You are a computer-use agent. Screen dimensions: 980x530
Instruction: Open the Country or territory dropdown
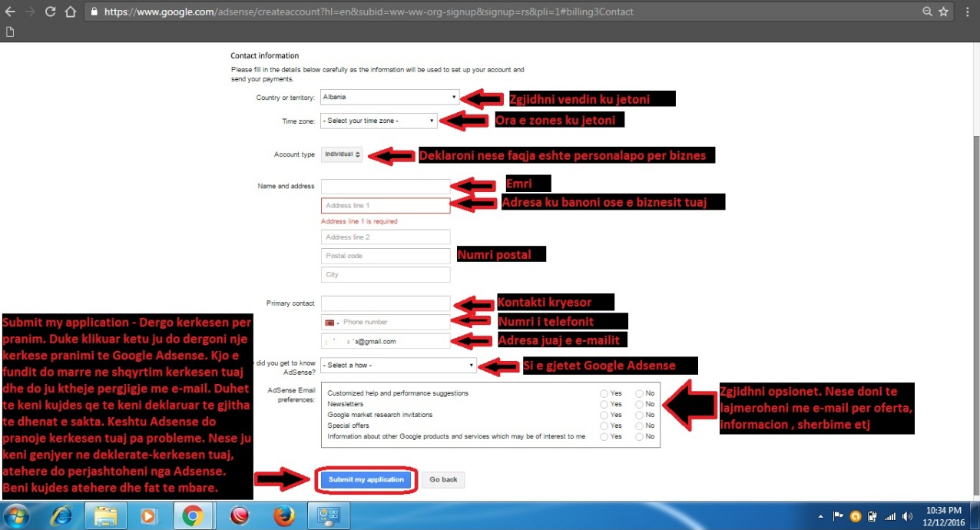[x=390, y=98]
